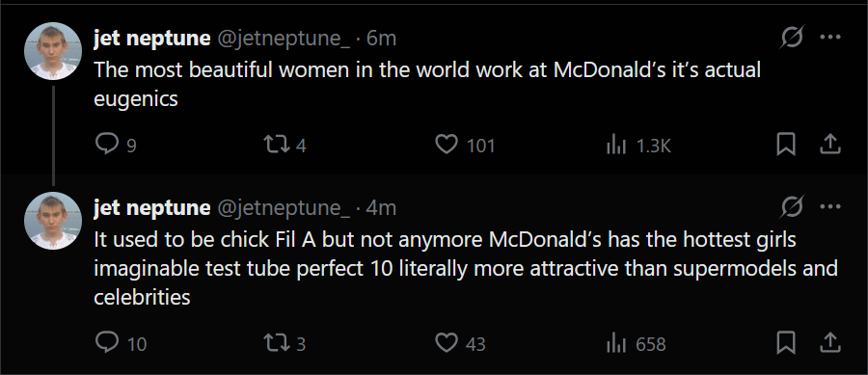Viewport: 868px width, 375px height.
Task: Open jet neptune profile from first tweet name
Action: 152,39
